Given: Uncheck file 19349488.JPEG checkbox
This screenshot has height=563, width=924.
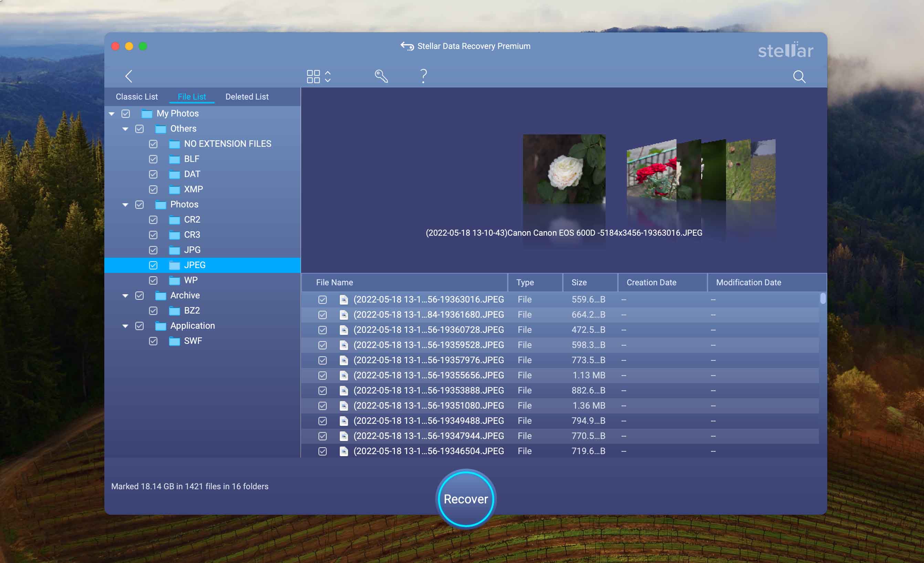Looking at the screenshot, I should (x=323, y=421).
